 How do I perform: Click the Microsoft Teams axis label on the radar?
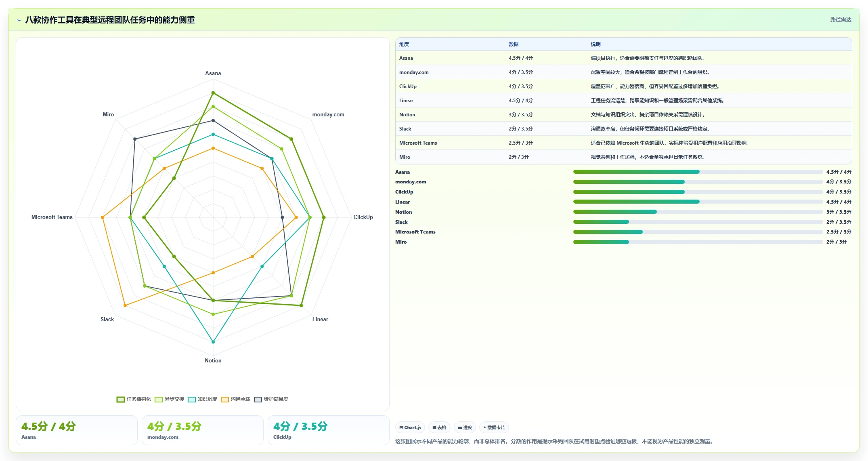click(52, 217)
